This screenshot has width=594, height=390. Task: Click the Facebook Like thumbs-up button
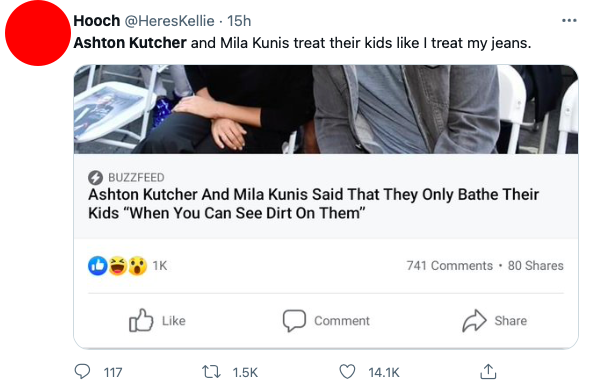[x=157, y=321]
